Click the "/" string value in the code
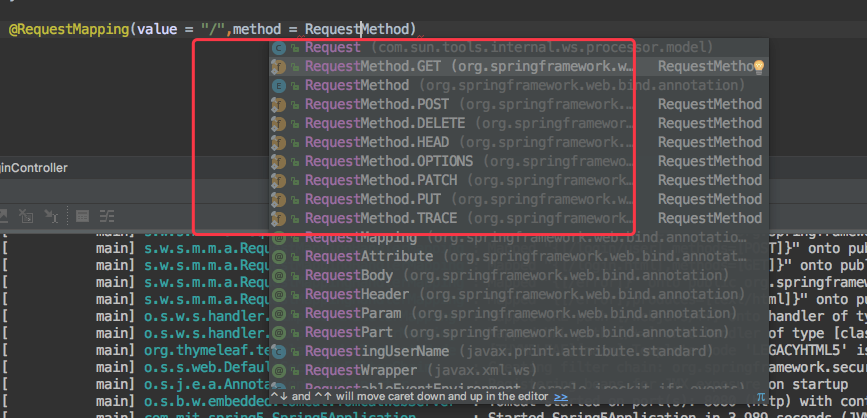The height and width of the screenshot is (418, 867). click(215, 29)
